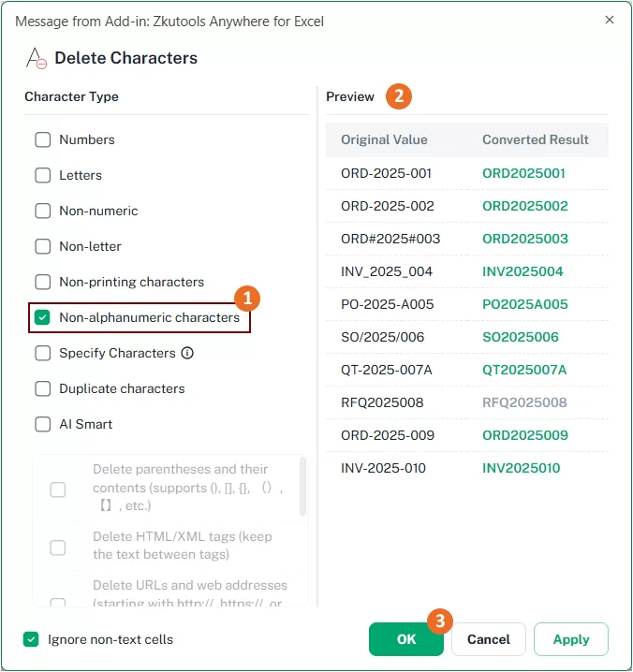Select converted result SO2025006
Image resolution: width=633 pixels, height=672 pixels.
click(x=521, y=337)
